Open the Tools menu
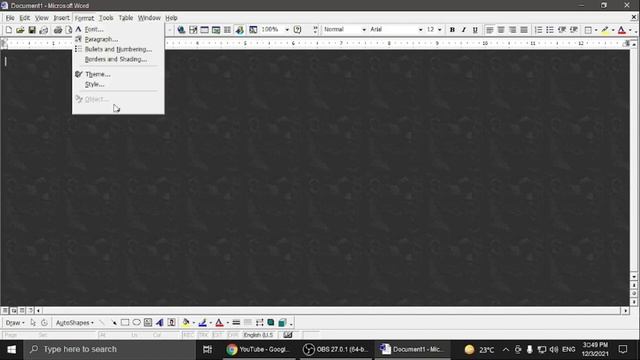 106,18
